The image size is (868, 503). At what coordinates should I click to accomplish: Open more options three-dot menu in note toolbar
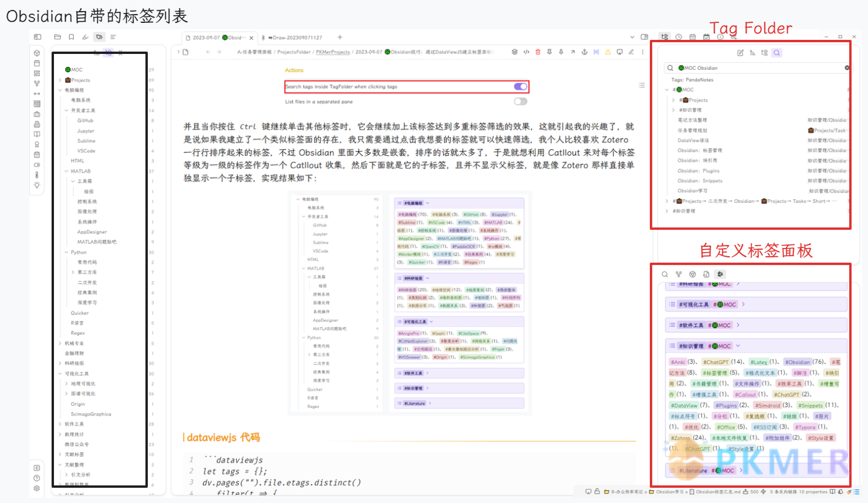(x=642, y=52)
